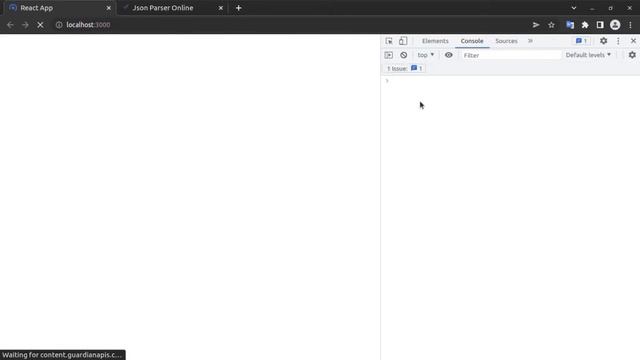View site information icon
640x360 pixels.
[59, 25]
